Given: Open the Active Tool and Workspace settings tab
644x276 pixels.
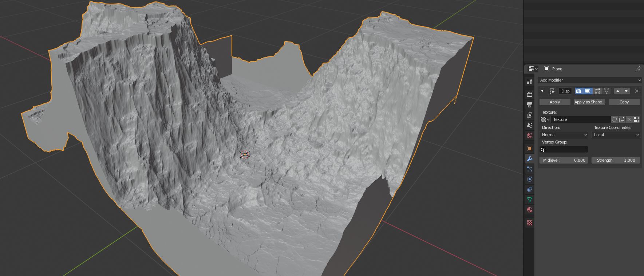Looking at the screenshot, I should click(530, 81).
